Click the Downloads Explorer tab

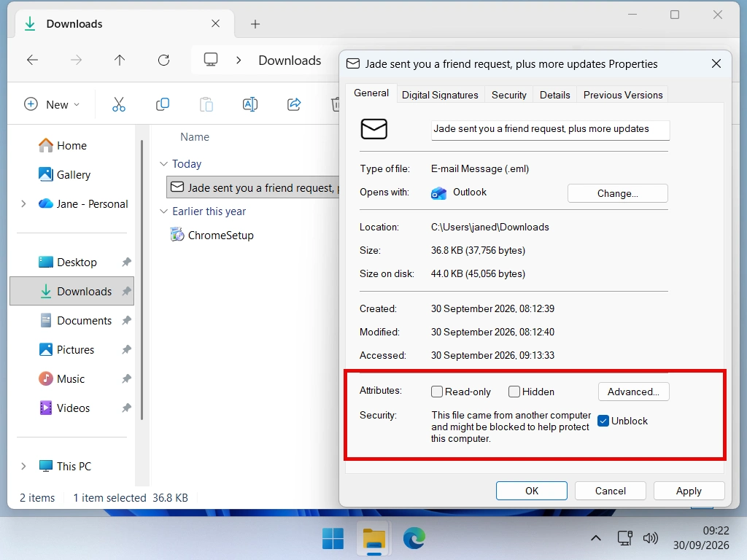[124, 24]
